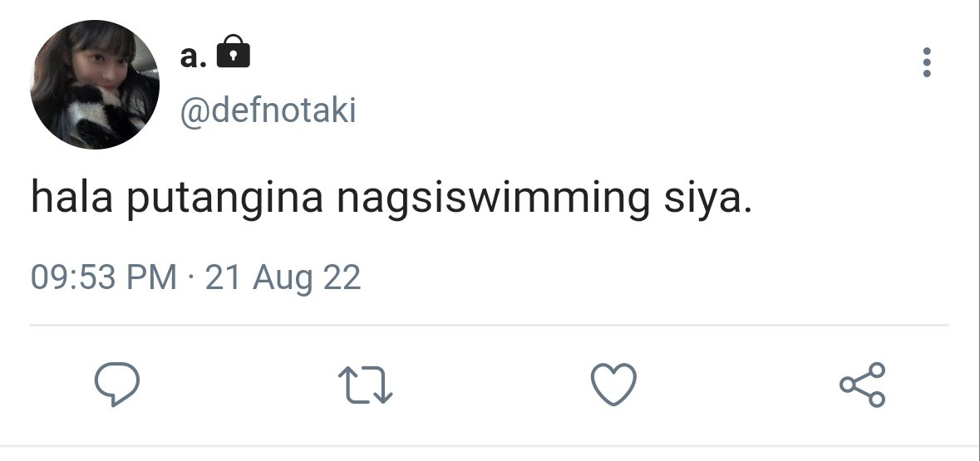Click the "PM" part of the timestamp
The width and height of the screenshot is (980, 461).
point(152,277)
